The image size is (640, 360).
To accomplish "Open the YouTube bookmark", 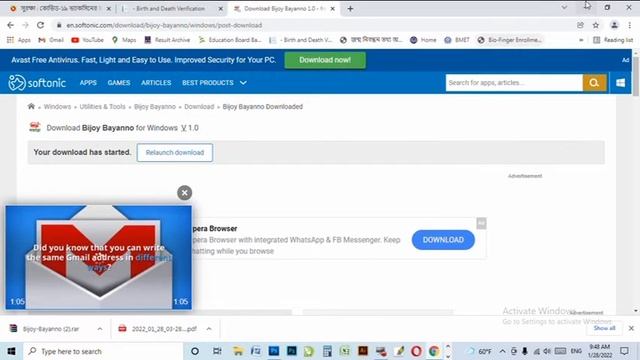I will coord(87,40).
